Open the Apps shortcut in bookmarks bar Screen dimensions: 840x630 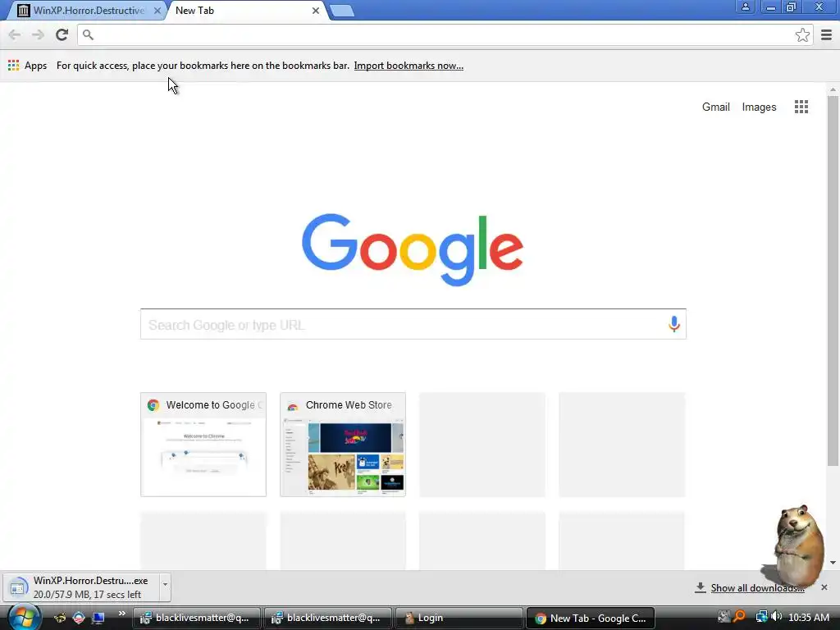pyautogui.click(x=28, y=66)
